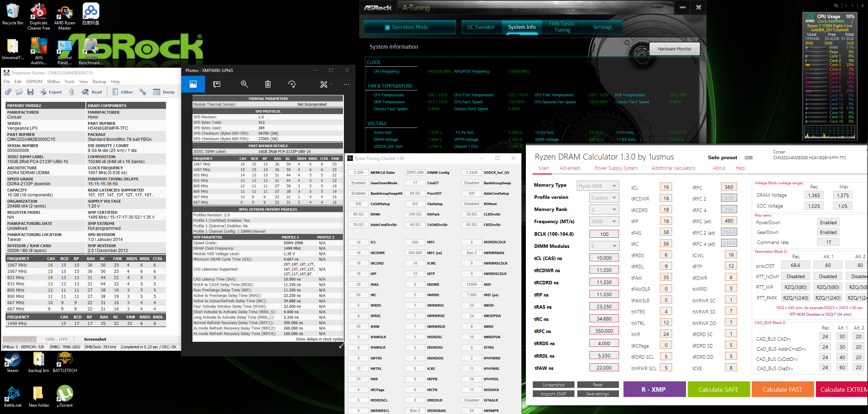Open the Recycle Bin desktop icon
This screenshot has height=414, width=868.
point(13,14)
